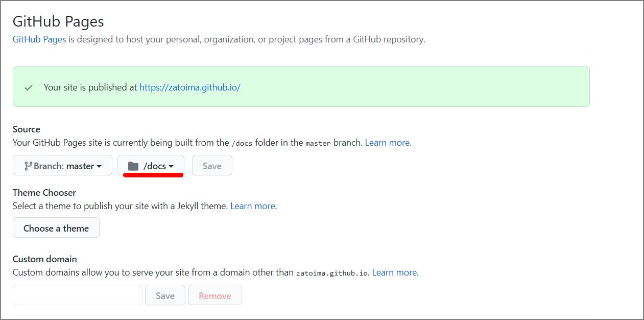Screen dimensions: 644x320
Task: Open the blue GitHub Pages link in the description
Action: (x=39, y=39)
